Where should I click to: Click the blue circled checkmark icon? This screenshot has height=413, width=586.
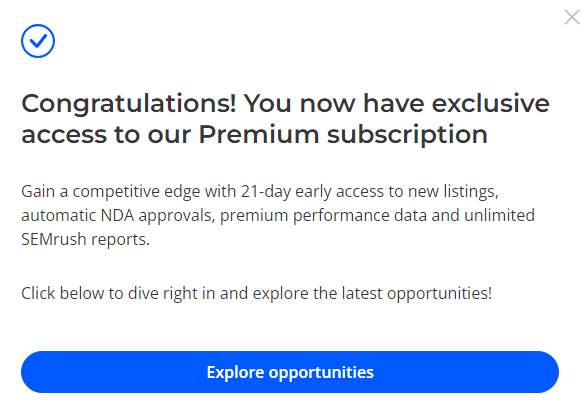click(x=38, y=41)
